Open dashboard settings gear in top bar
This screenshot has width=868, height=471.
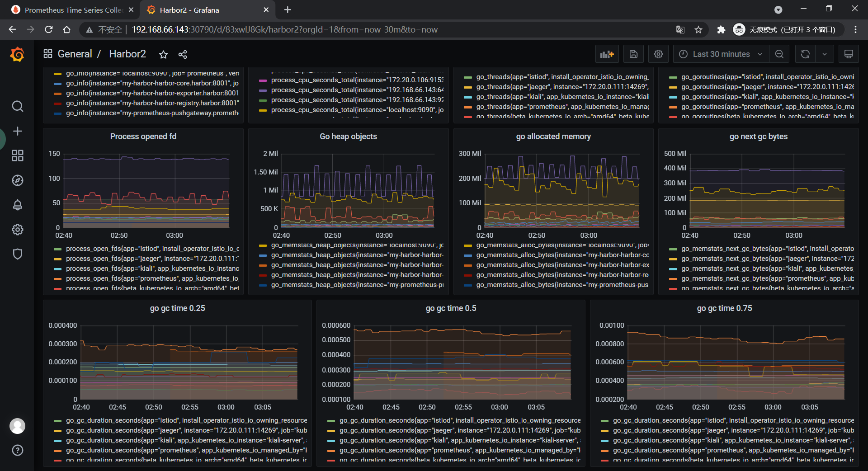[x=658, y=54]
